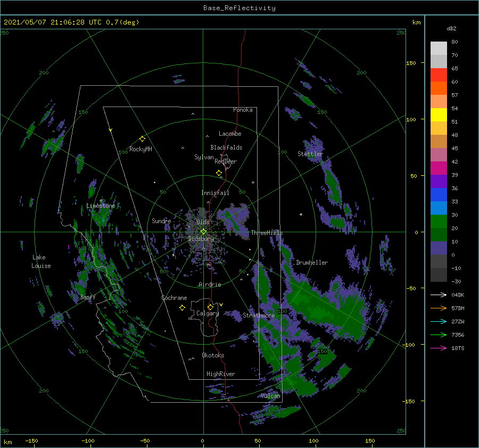Image resolution: width=479 pixels, height=448 pixels.
Task: Click the Olds city label
Action: point(203,222)
